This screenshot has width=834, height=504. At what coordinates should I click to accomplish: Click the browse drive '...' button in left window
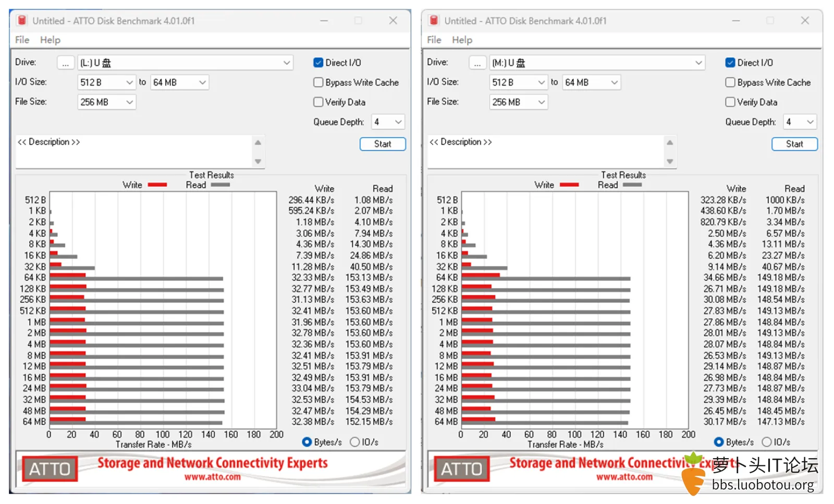[x=65, y=63]
